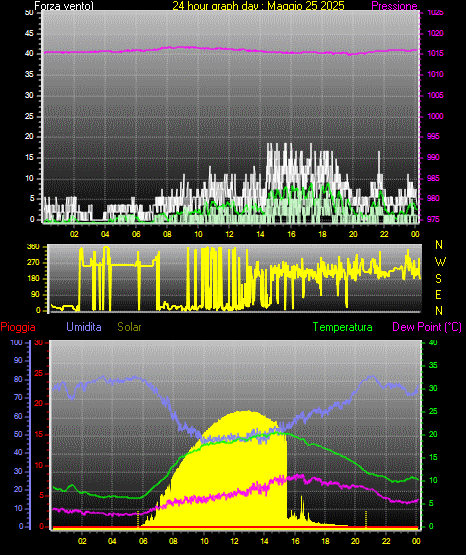The image size is (466, 555).
Task: Click the temperature axis value 15
Action: (433, 457)
